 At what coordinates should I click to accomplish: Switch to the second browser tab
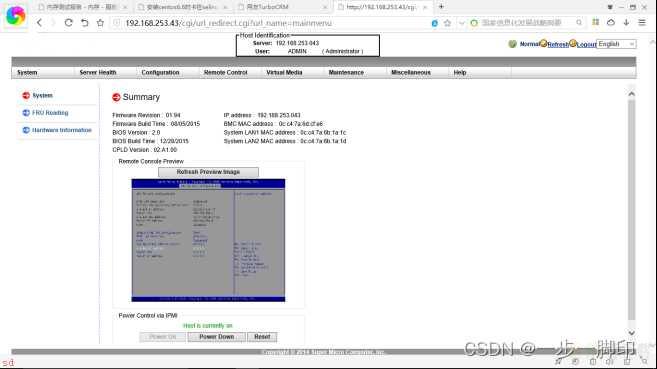click(x=183, y=7)
